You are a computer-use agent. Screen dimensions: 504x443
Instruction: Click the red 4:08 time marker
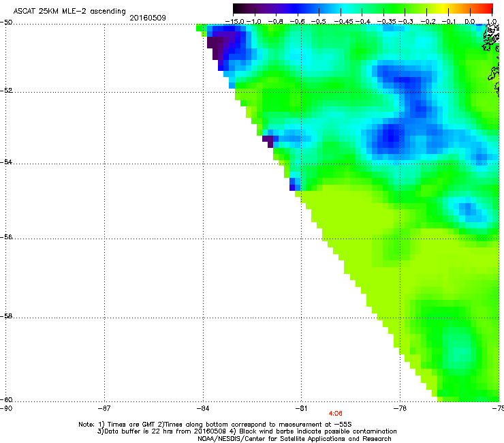click(335, 414)
